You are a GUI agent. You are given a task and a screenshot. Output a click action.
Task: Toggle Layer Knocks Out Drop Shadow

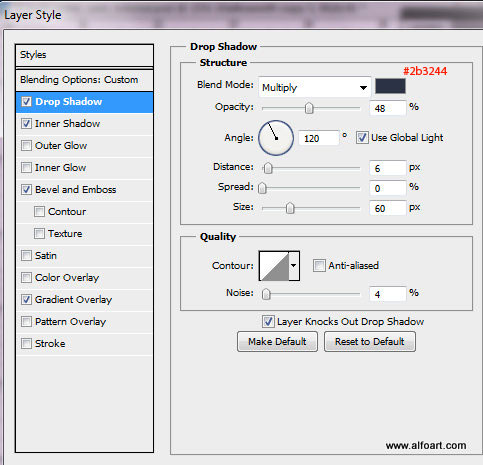pos(268,322)
